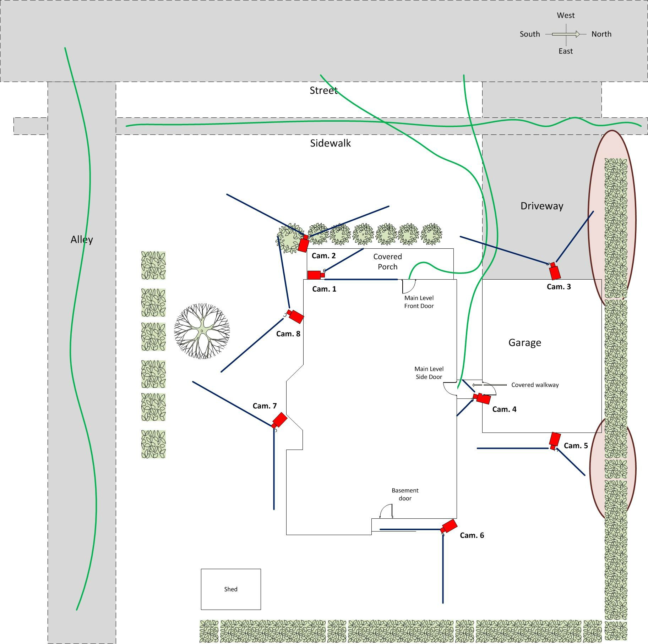Select the red Cam. 6 camera icon
The width and height of the screenshot is (648, 644).
click(448, 526)
